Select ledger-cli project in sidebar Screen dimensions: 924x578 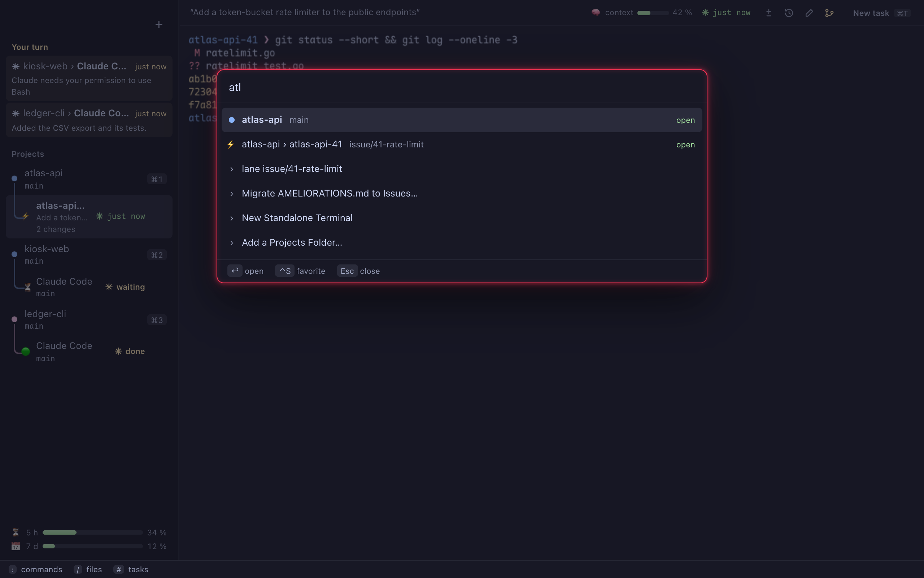(89, 320)
